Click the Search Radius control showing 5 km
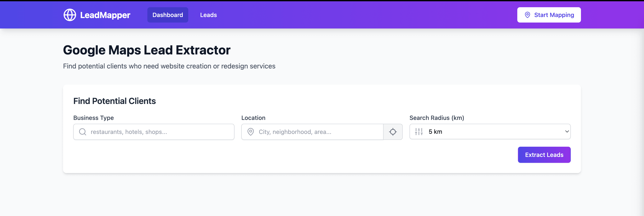 (x=490, y=131)
